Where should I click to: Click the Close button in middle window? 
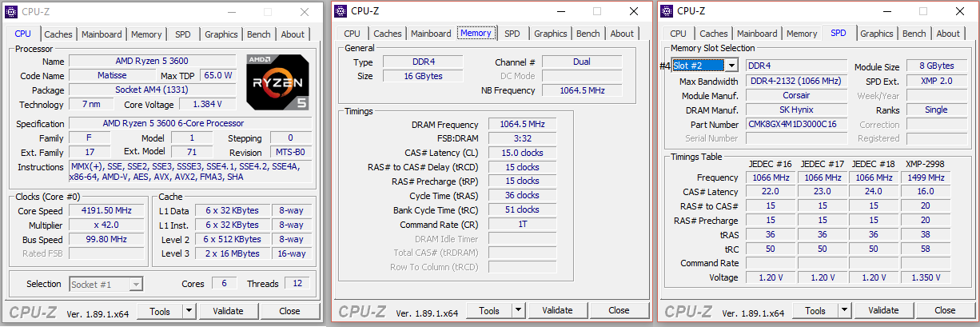(619, 310)
